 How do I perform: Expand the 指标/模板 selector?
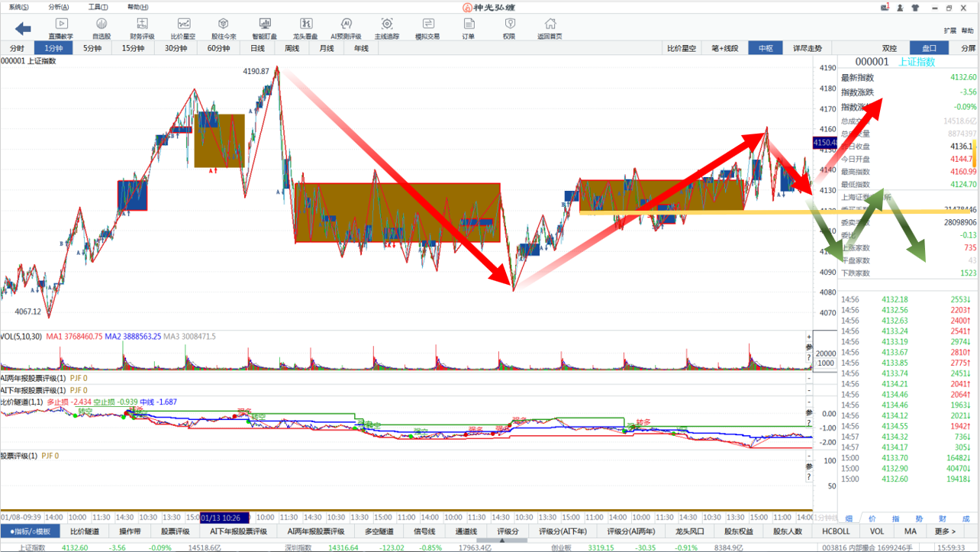(x=30, y=531)
